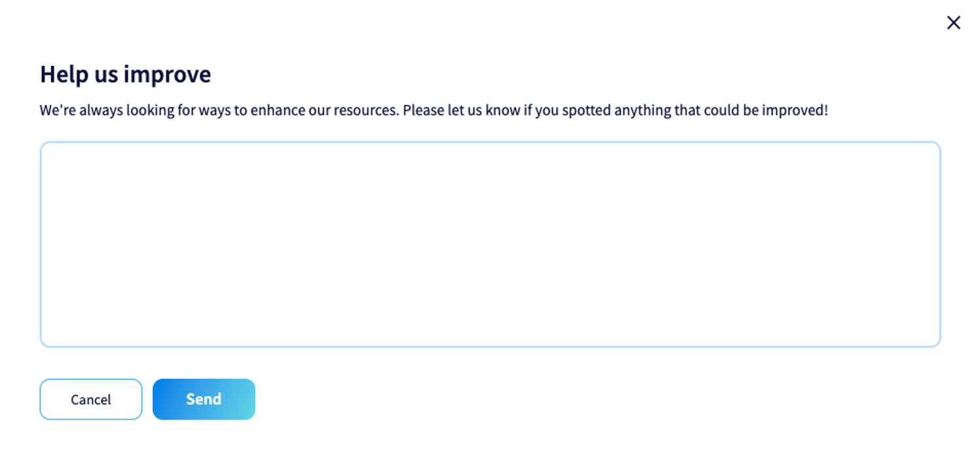
Task: Click the description text about enhancing resources
Action: coord(434,110)
